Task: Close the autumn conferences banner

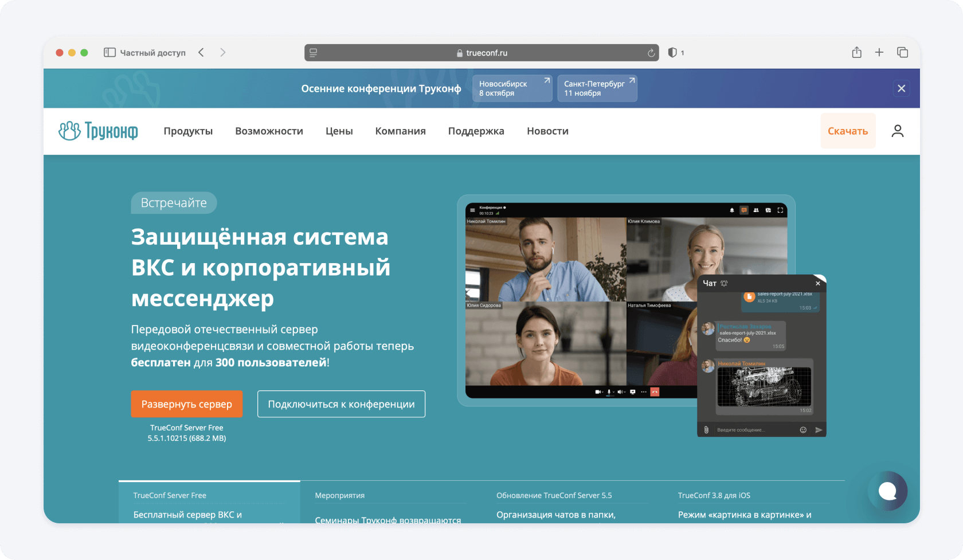Action: [x=901, y=88]
